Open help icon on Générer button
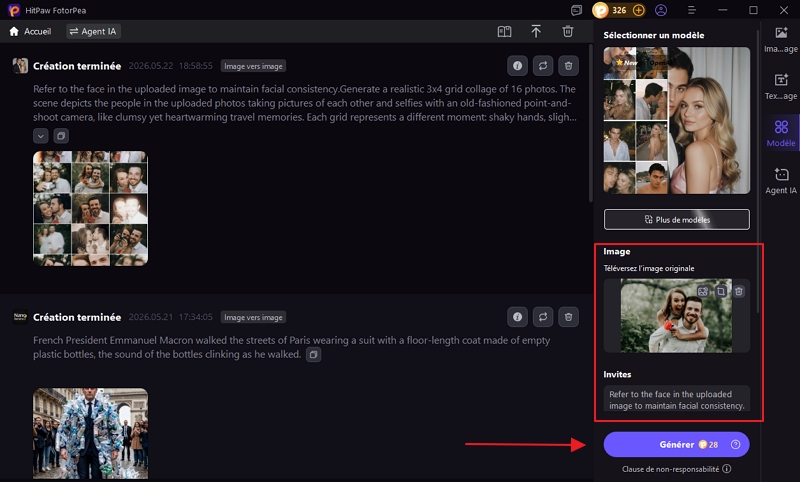This screenshot has width=800, height=482. (x=735, y=444)
